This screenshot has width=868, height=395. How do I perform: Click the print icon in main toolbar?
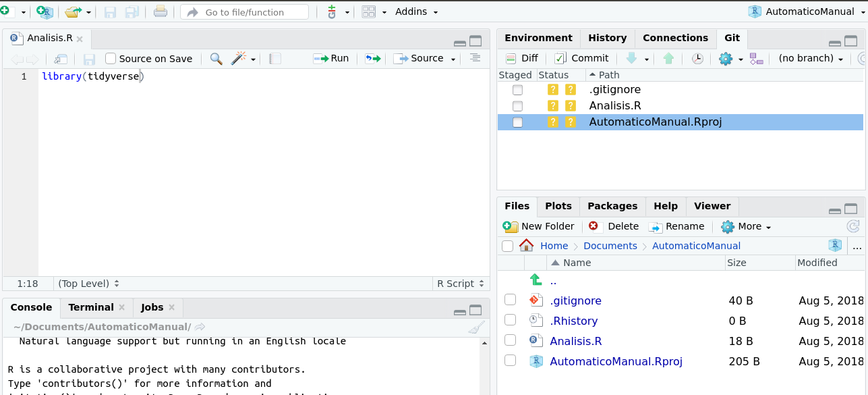point(160,12)
